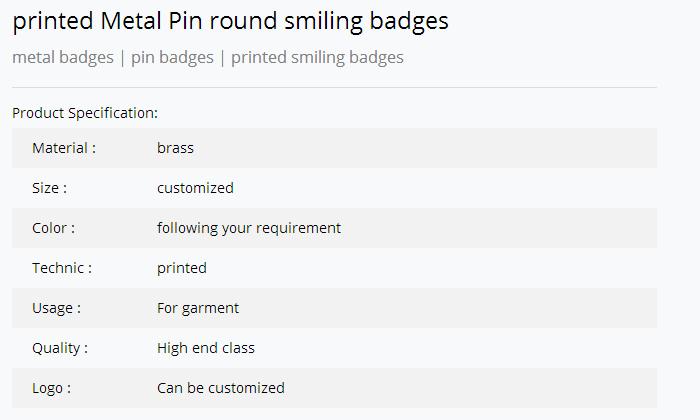Click the "Logo :" label
Viewport: 700px width, 420px height.
point(51,388)
